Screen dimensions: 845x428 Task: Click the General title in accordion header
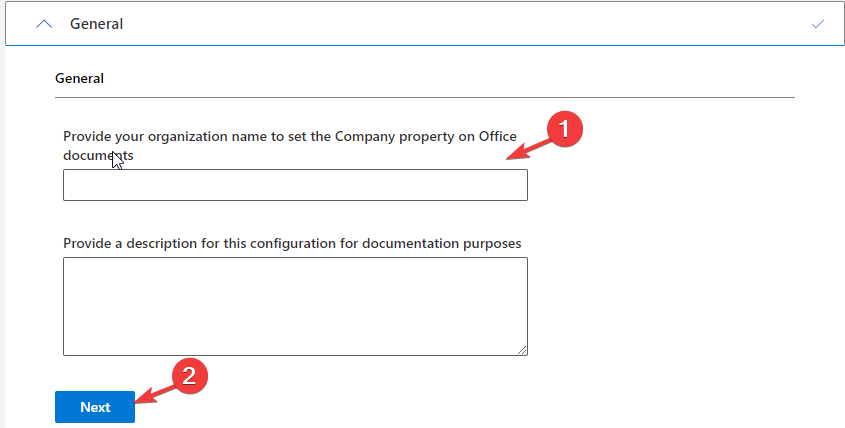tap(96, 24)
